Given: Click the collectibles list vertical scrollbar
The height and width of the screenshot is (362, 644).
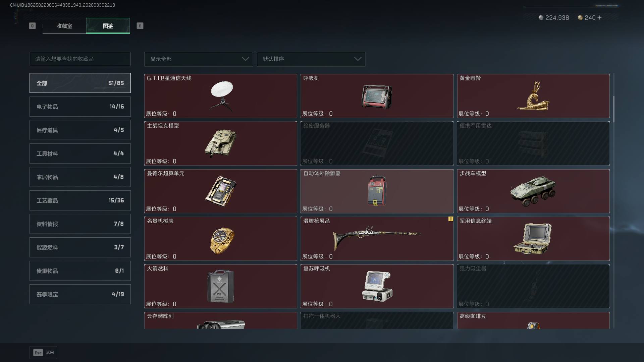Looking at the screenshot, I should [x=613, y=109].
